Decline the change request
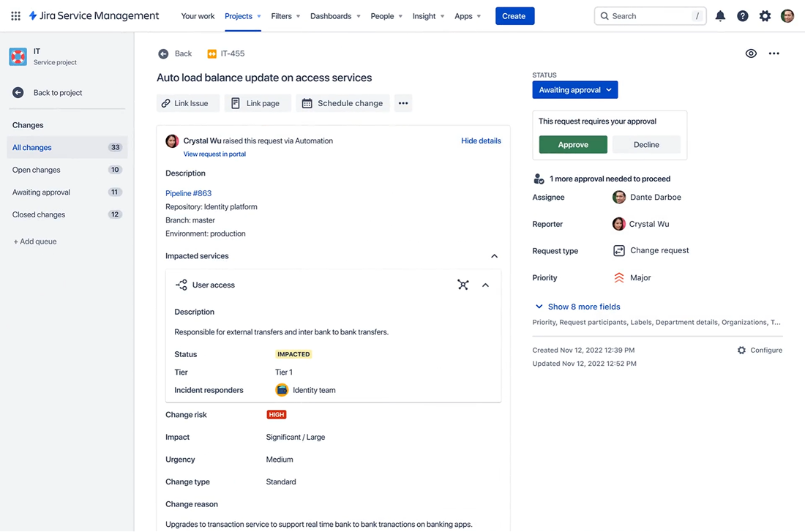Screen dimensions: 805x532 point(646,145)
